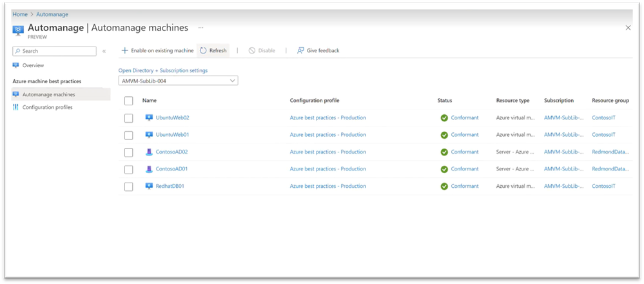Viewport: 644px width, 284px height.
Task: Click the Refresh button
Action: (x=213, y=50)
